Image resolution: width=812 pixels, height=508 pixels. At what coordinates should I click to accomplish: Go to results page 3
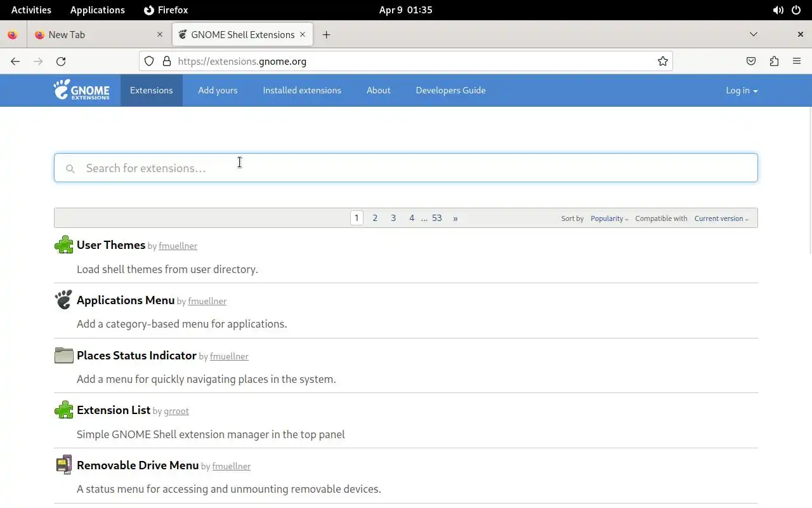click(x=393, y=218)
